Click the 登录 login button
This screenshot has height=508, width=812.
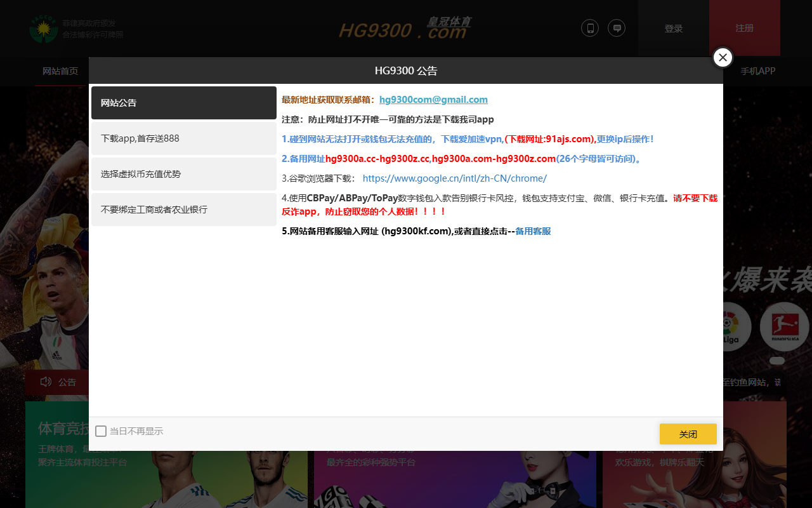pyautogui.click(x=674, y=29)
